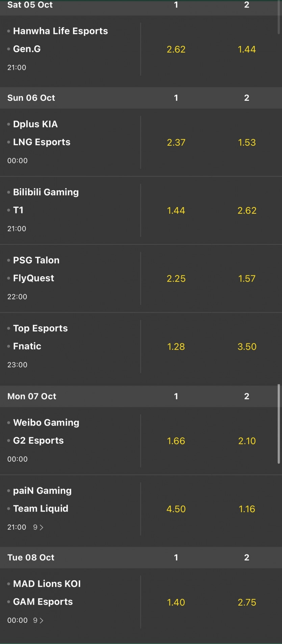
Task: Select Fnatic odds 3.50
Action: tap(247, 347)
